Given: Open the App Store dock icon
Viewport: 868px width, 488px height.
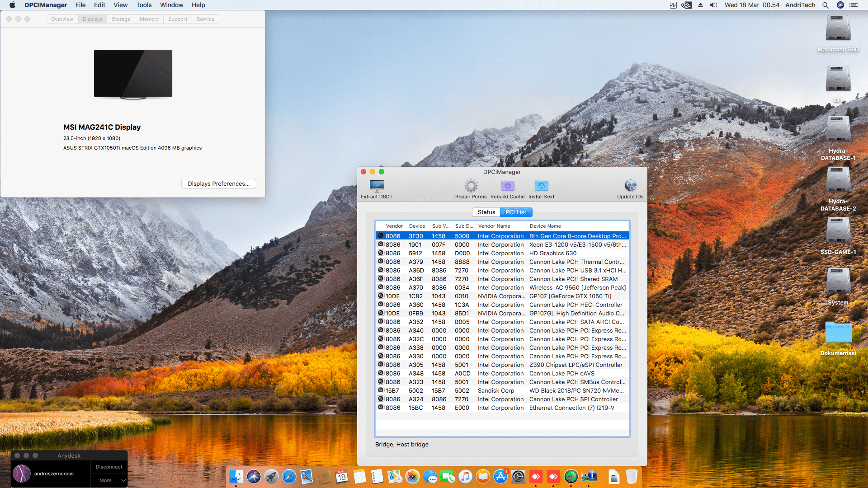Looking at the screenshot, I should coord(500,476).
